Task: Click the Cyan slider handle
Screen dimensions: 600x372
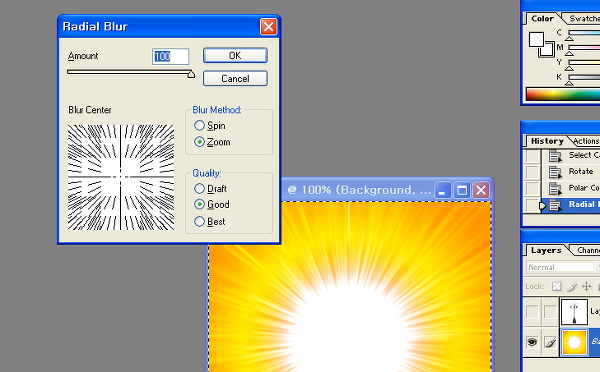Action: [569, 38]
